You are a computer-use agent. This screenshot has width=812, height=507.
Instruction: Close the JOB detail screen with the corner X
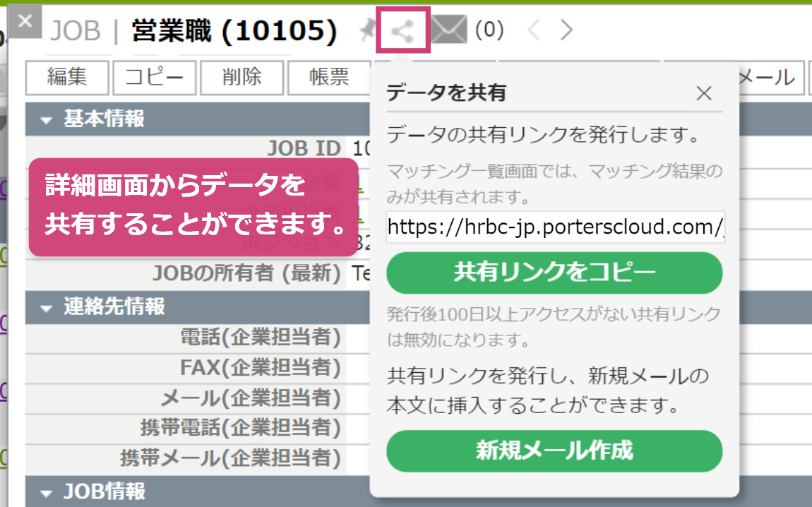pyautogui.click(x=24, y=20)
